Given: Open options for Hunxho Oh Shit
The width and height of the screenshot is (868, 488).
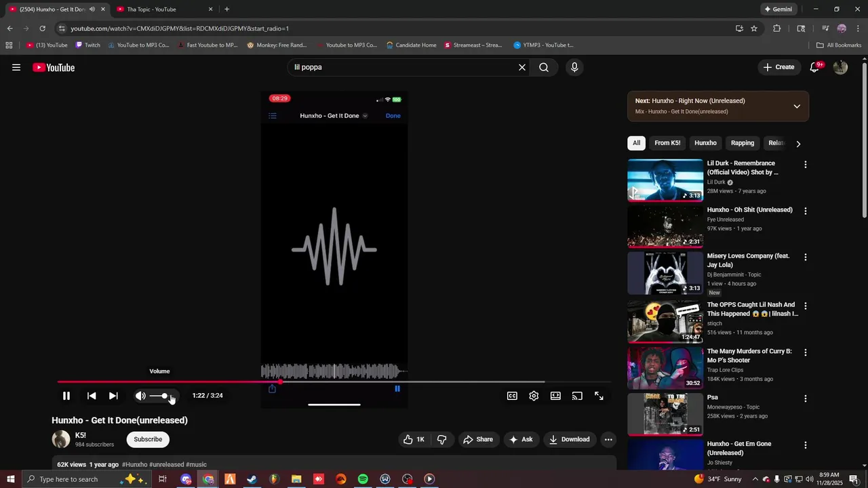Looking at the screenshot, I should tap(806, 211).
